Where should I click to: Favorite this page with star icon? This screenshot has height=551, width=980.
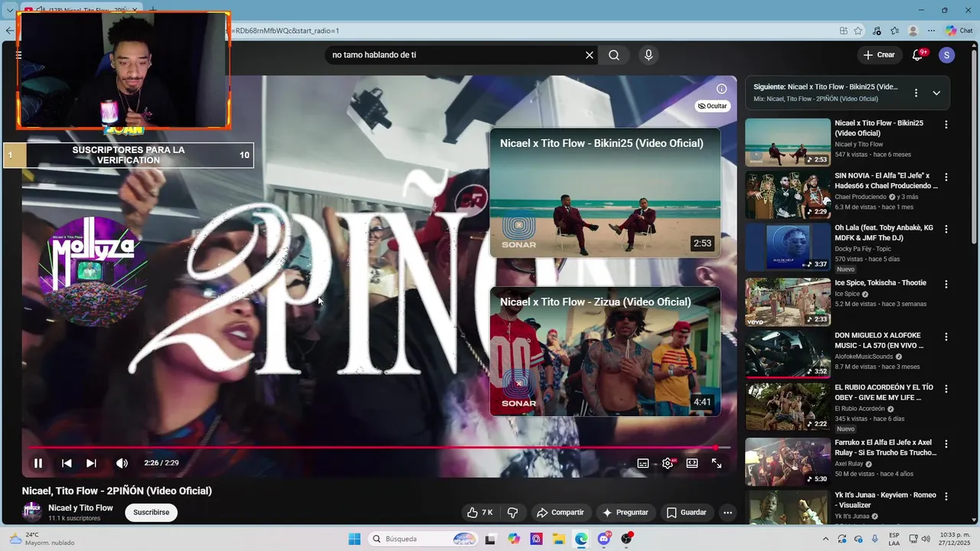coord(858,31)
